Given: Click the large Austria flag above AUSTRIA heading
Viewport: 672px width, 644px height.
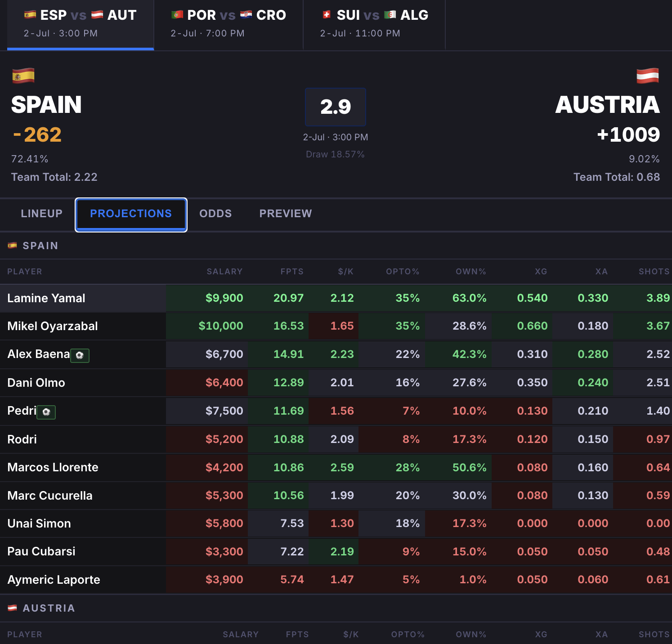Looking at the screenshot, I should click(648, 76).
